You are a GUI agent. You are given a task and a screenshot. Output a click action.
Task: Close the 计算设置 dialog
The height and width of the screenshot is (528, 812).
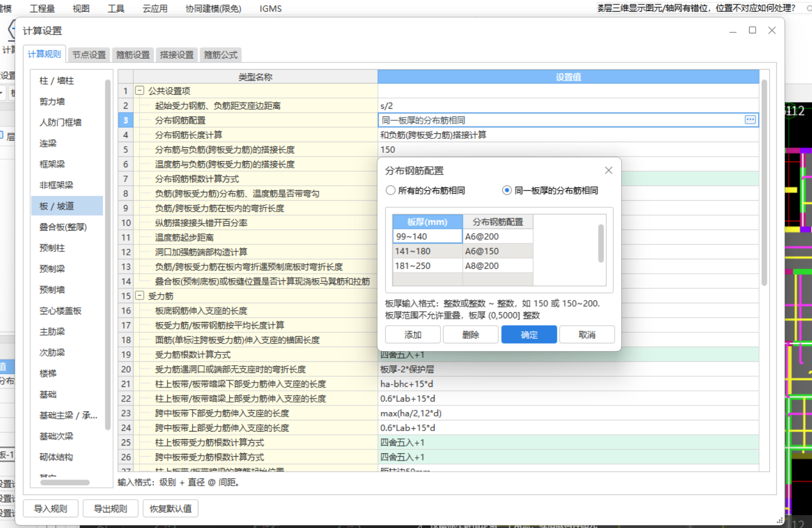pos(772,30)
